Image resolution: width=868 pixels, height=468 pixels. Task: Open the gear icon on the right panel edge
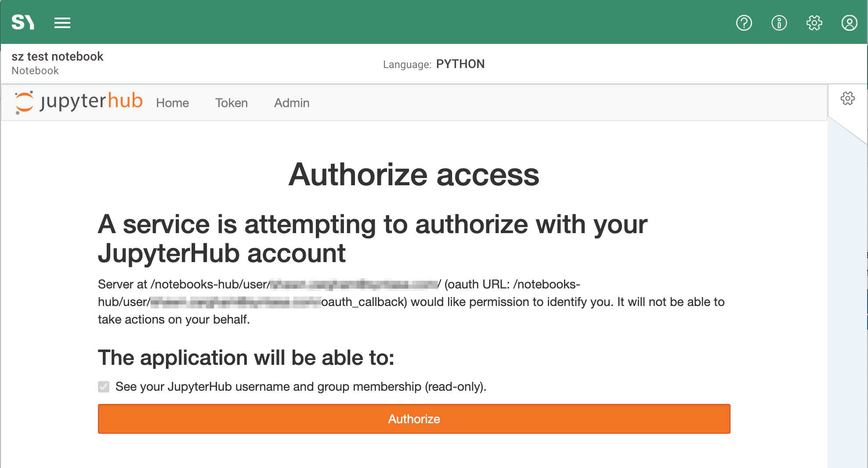click(x=847, y=99)
